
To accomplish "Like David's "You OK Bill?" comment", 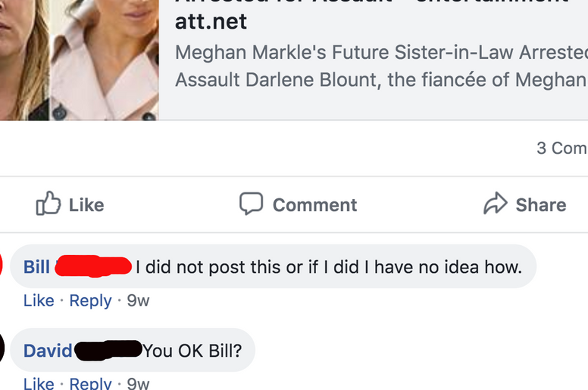I will [x=39, y=383].
